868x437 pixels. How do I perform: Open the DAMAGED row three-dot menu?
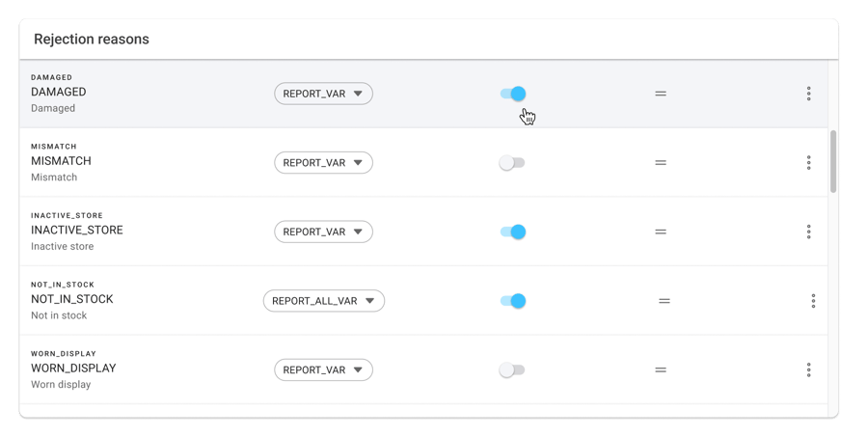[808, 94]
